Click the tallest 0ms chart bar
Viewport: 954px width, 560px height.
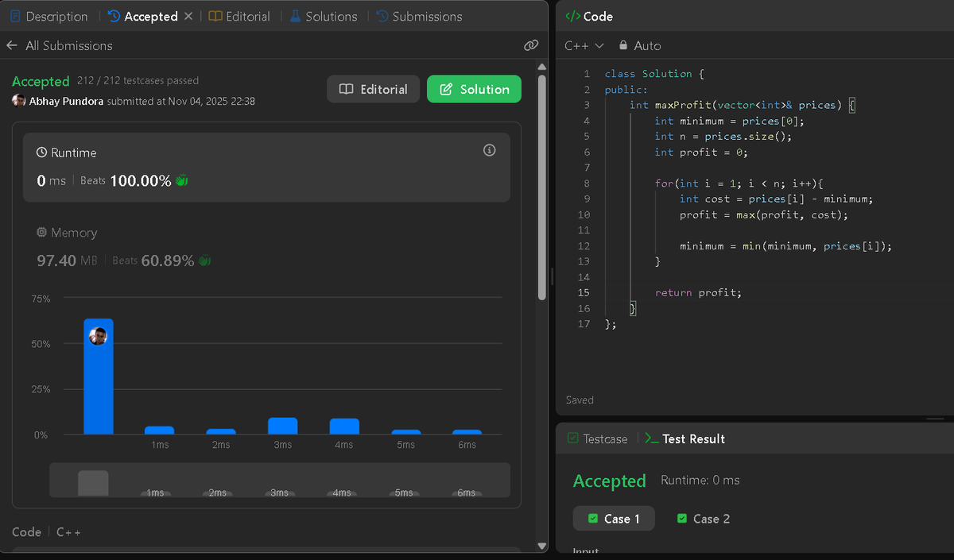(x=99, y=377)
